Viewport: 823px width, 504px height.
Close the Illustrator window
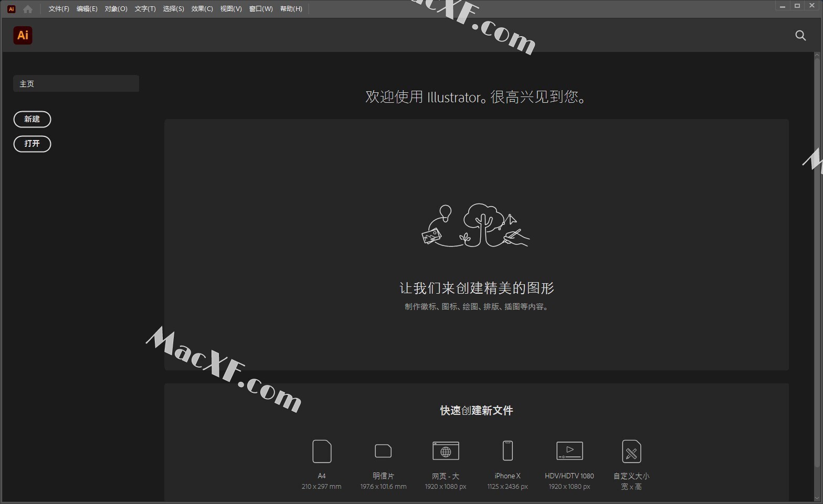(x=812, y=6)
